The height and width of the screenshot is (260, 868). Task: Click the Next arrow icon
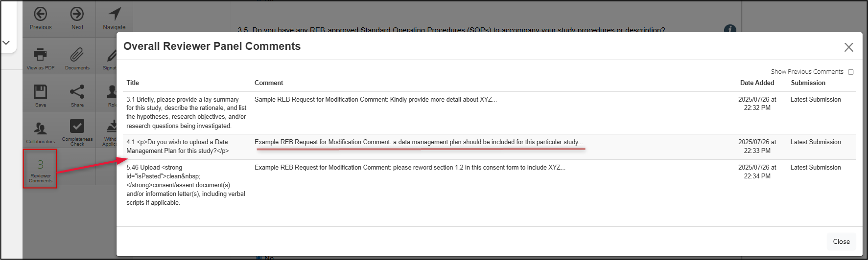tap(77, 14)
